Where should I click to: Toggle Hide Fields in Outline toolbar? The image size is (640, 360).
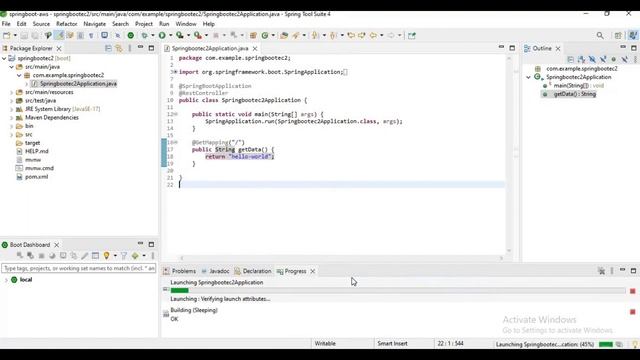point(592,60)
